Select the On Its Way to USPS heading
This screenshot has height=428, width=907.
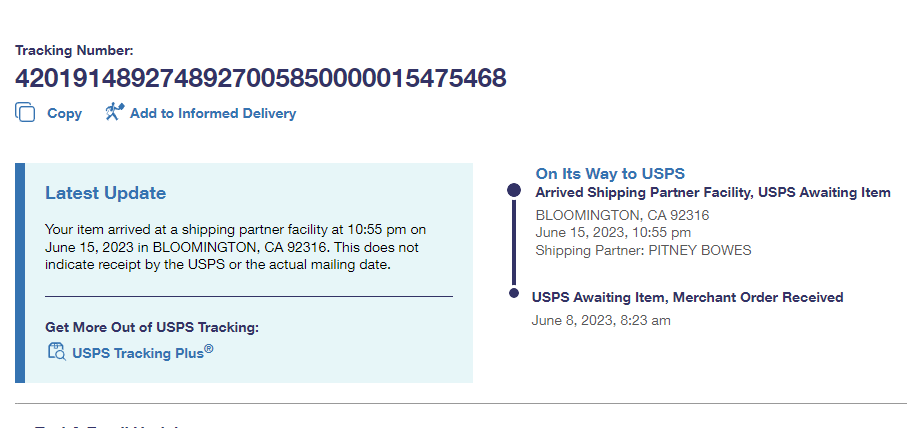pos(610,174)
